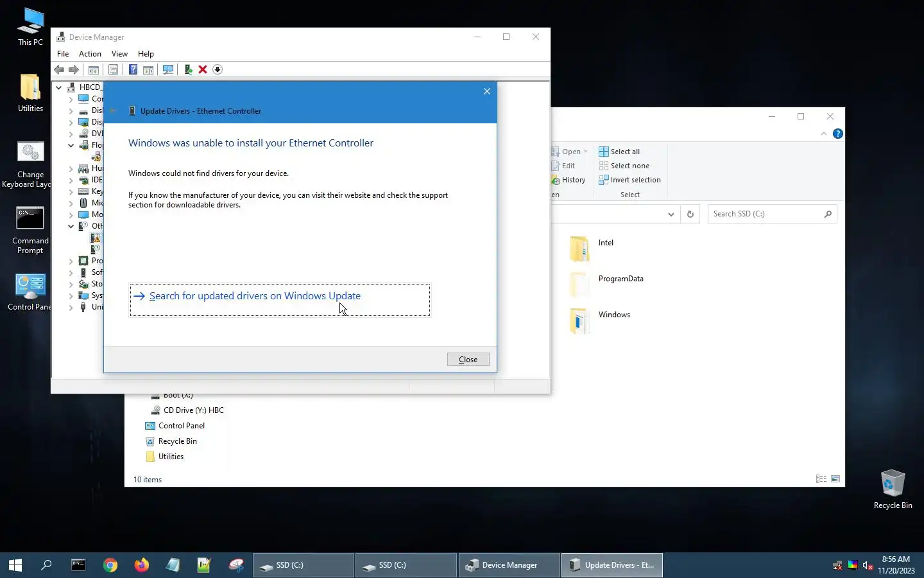Open the Control Panel desktop icon
Viewport: 924px width, 578px height.
[30, 292]
